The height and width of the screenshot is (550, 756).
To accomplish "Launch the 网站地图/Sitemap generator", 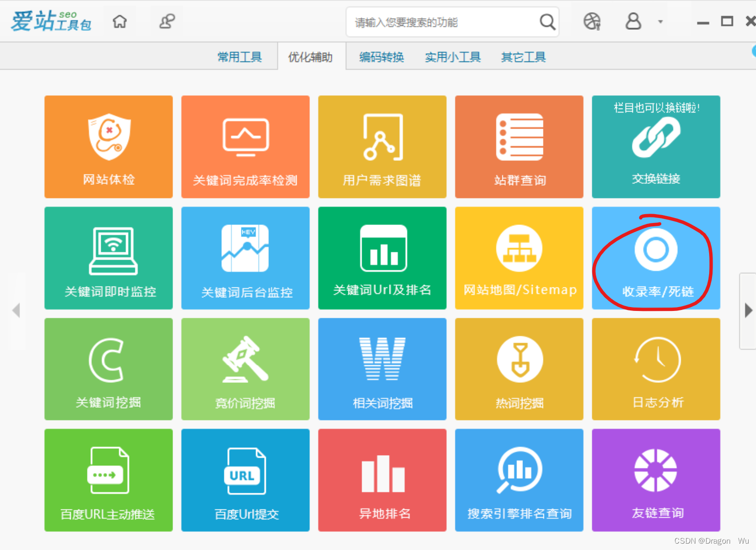I will pos(518,258).
